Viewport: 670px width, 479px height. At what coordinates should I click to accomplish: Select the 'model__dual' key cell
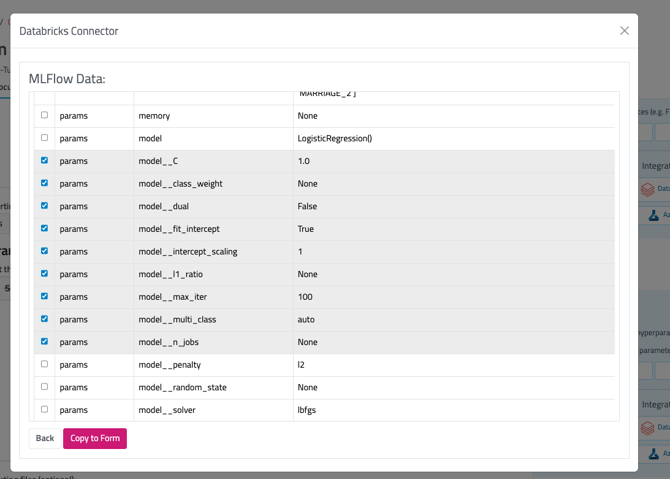coord(214,206)
